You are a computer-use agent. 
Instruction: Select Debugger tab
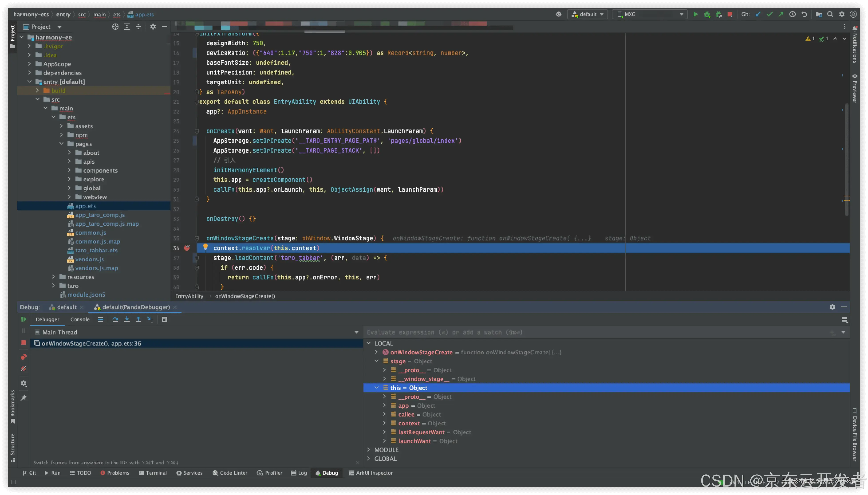click(x=47, y=319)
